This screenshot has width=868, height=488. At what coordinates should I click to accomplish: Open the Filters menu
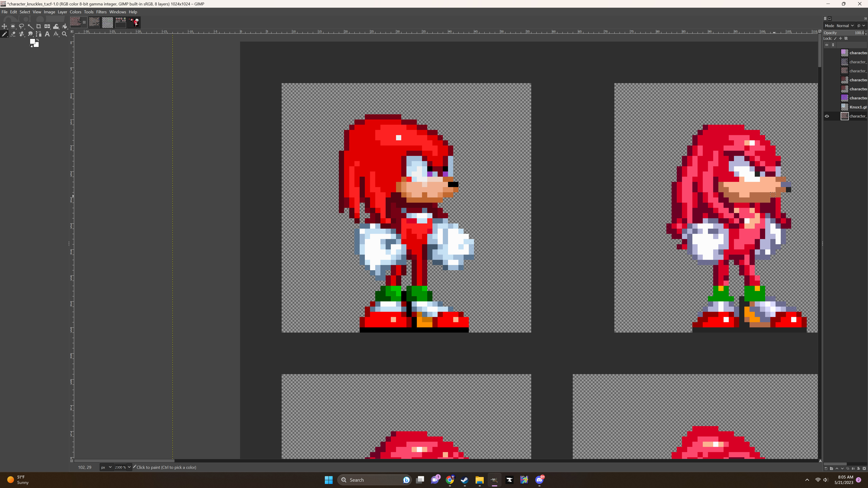point(101,12)
